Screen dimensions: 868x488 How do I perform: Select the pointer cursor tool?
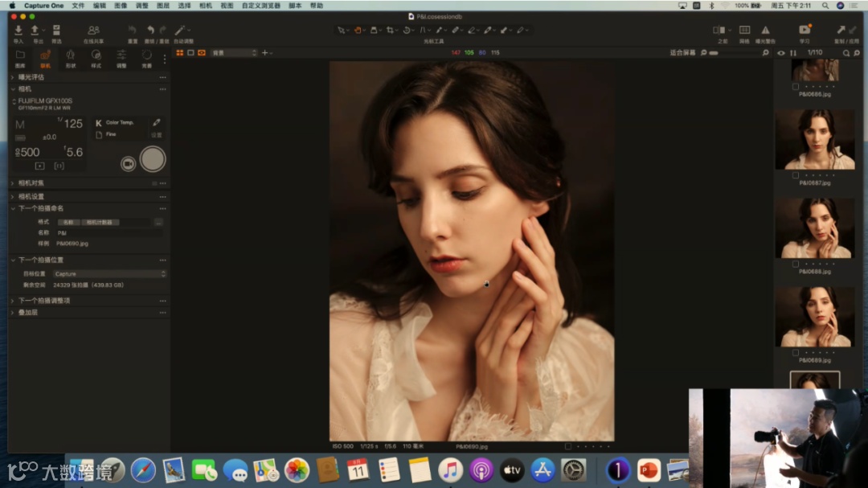coord(341,31)
